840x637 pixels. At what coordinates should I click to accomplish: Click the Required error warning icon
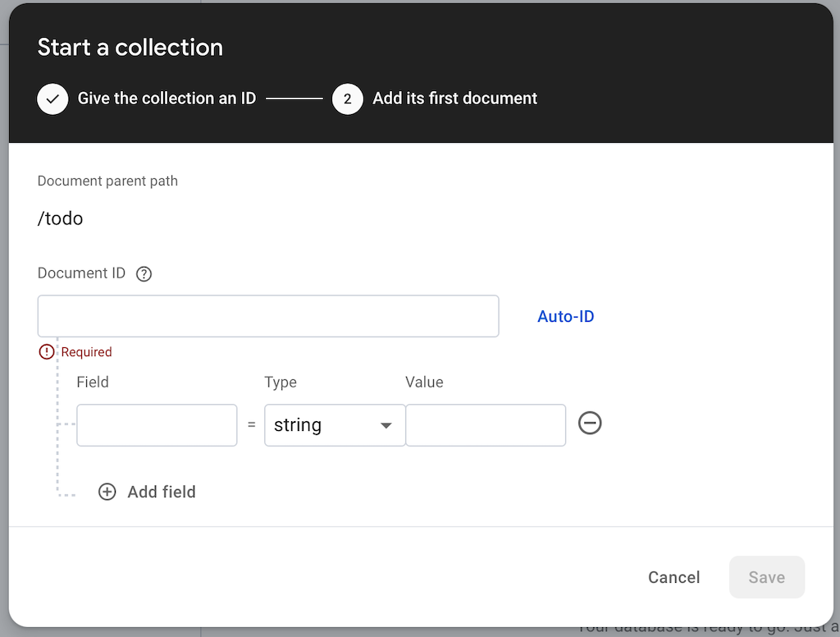click(47, 351)
